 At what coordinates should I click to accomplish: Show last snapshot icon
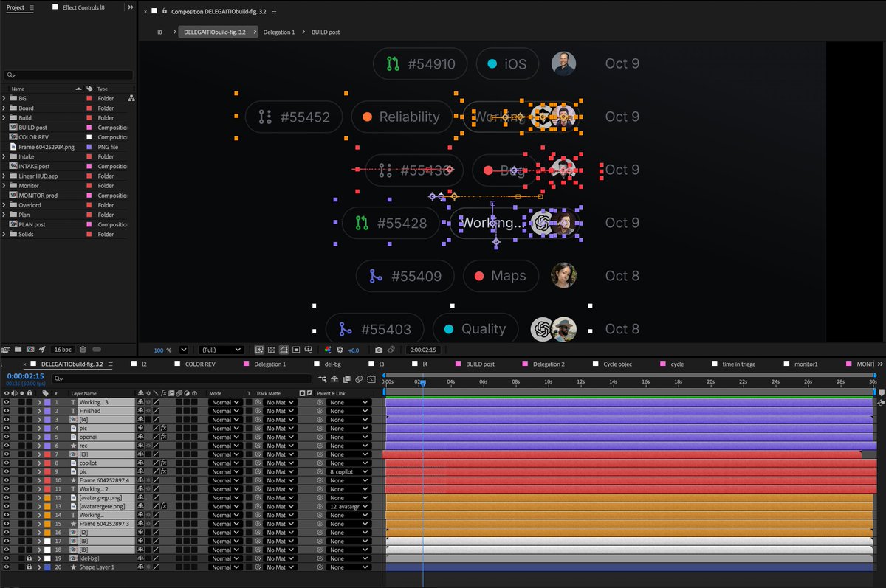tap(391, 350)
